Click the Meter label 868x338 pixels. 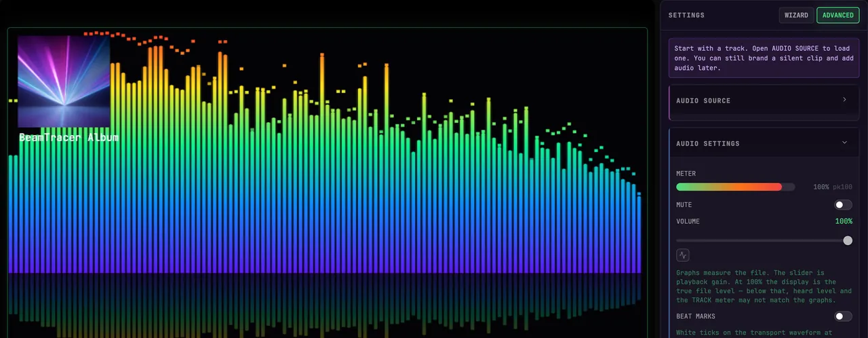click(686, 174)
